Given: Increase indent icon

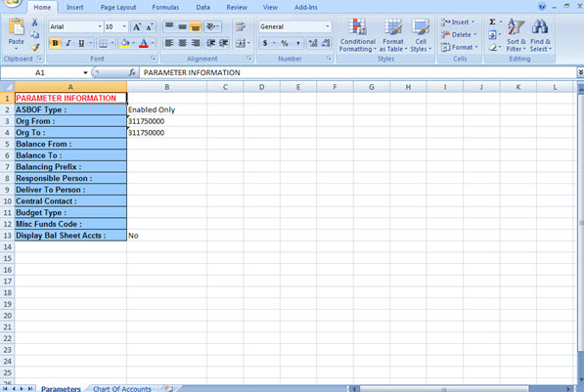Looking at the screenshot, I should (223, 43).
